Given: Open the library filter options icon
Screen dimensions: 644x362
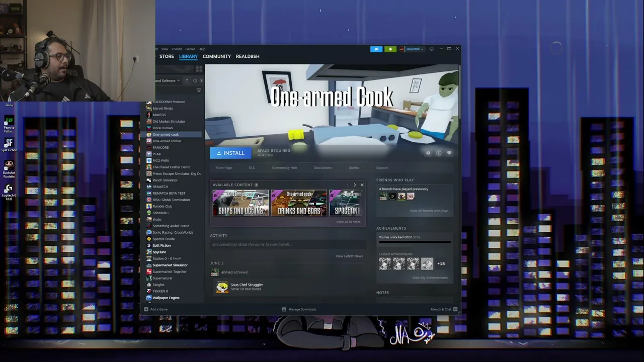Looking at the screenshot, I should coord(199,90).
